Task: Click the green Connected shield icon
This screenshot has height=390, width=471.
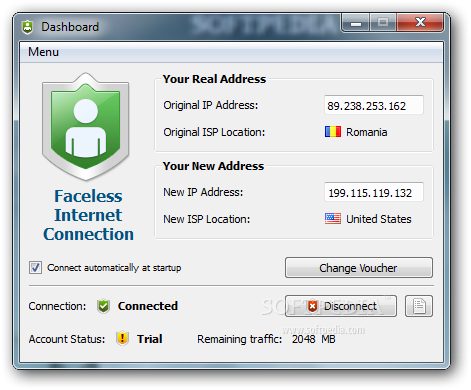Action: point(103,306)
